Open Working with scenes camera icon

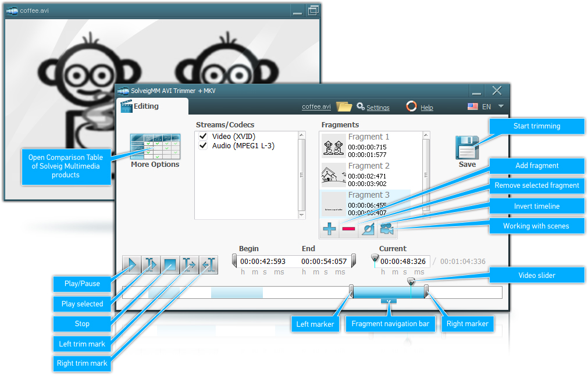[387, 228]
